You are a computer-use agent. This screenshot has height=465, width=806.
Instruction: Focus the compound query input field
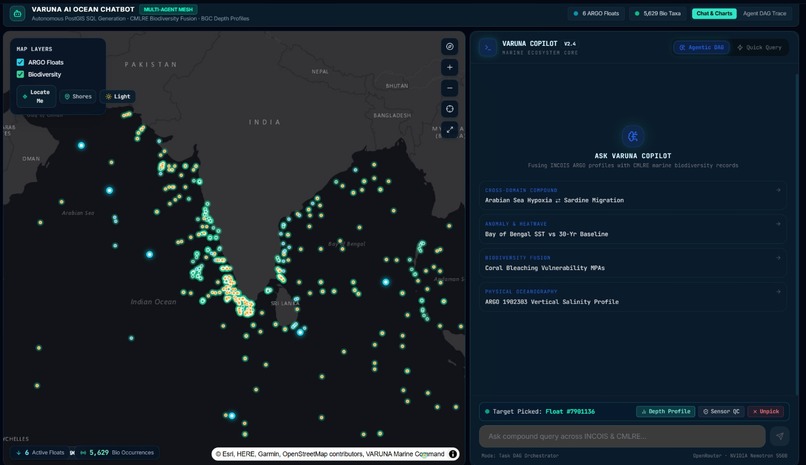[x=622, y=436]
